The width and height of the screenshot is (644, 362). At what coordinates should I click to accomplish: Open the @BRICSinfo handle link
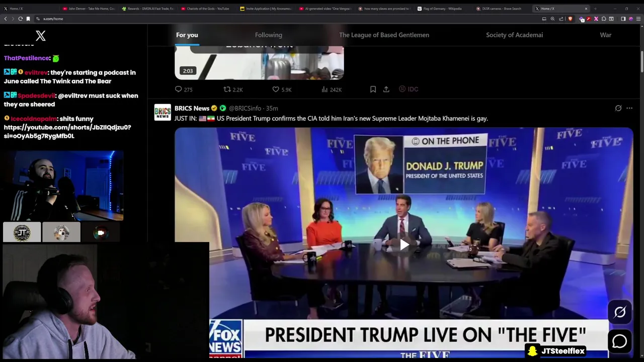(x=245, y=108)
